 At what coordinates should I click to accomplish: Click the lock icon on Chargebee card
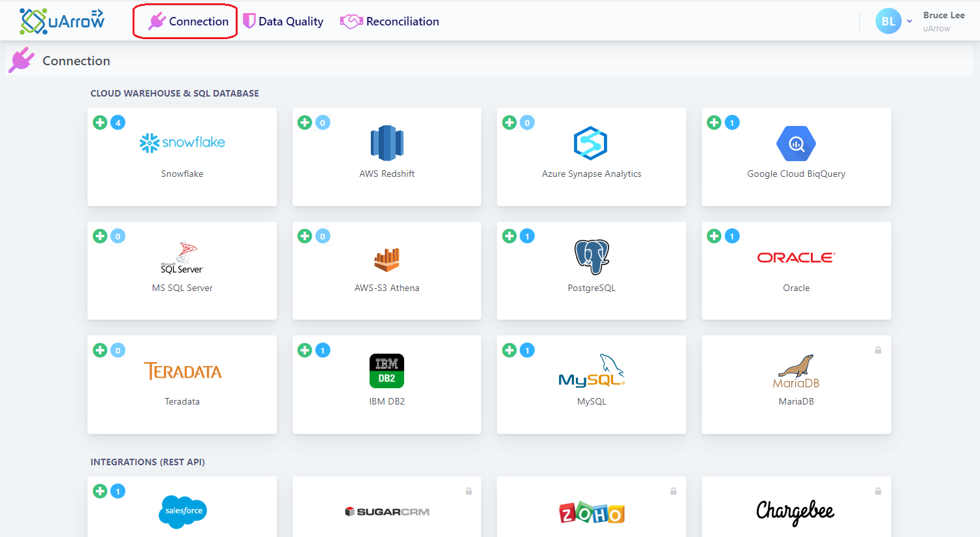[878, 491]
